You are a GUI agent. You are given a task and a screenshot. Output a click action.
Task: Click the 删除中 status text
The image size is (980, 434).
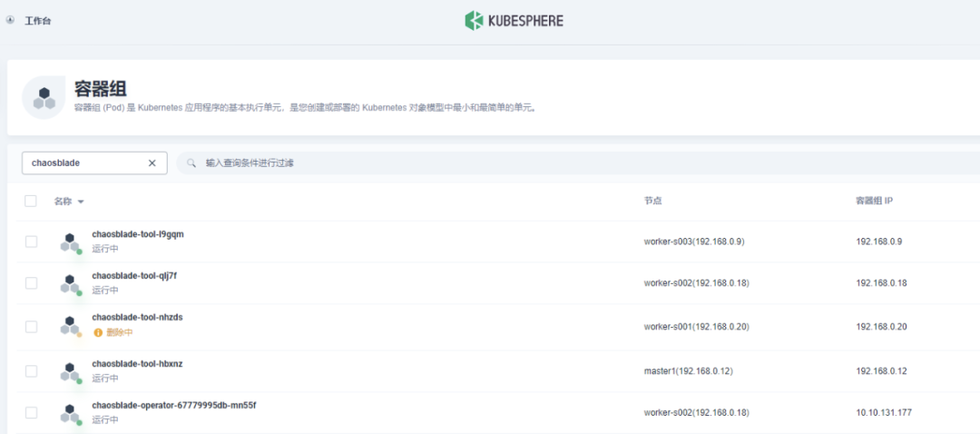tap(120, 332)
